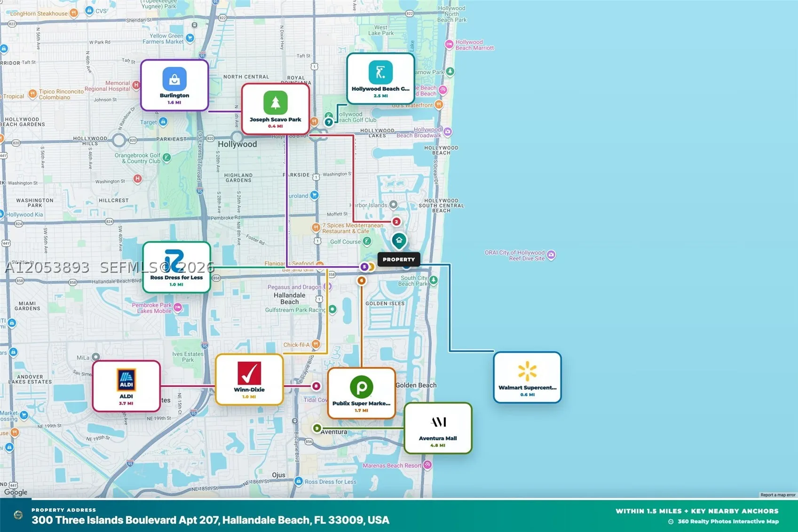Click the Ross Dress for Less pin near Ojus

click(x=299, y=481)
